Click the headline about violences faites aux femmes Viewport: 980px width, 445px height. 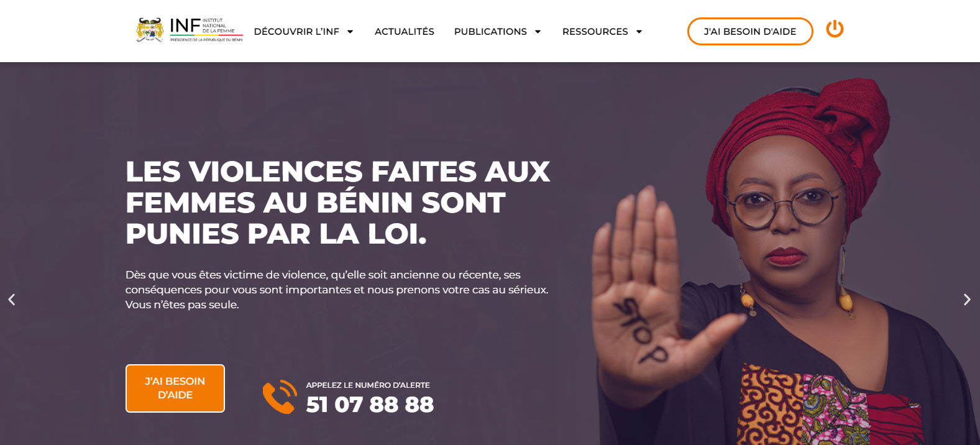(x=337, y=203)
